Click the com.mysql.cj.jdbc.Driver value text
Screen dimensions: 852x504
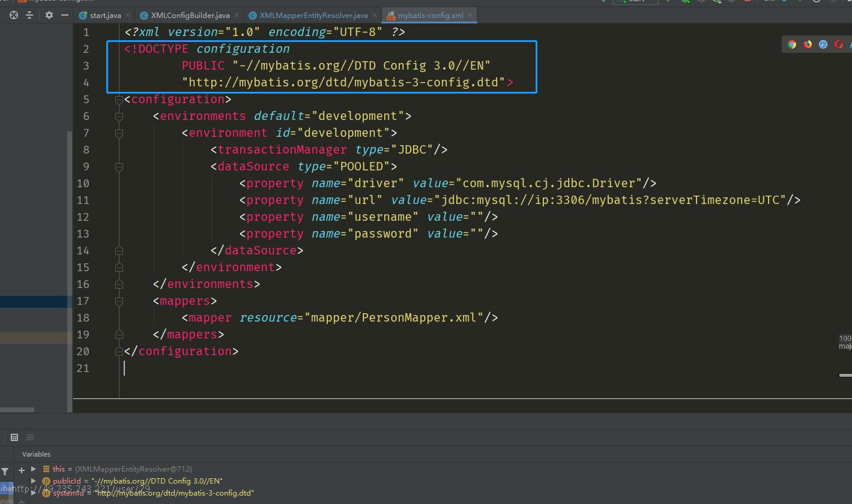pos(549,183)
